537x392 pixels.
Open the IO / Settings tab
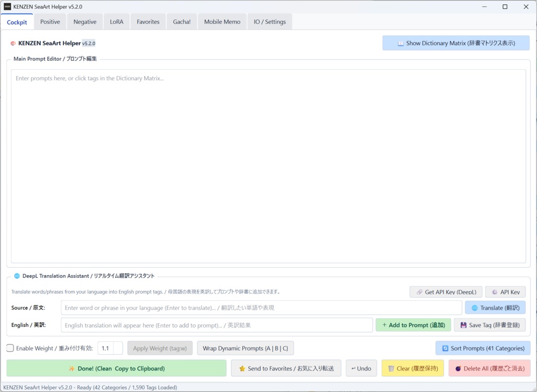click(270, 21)
